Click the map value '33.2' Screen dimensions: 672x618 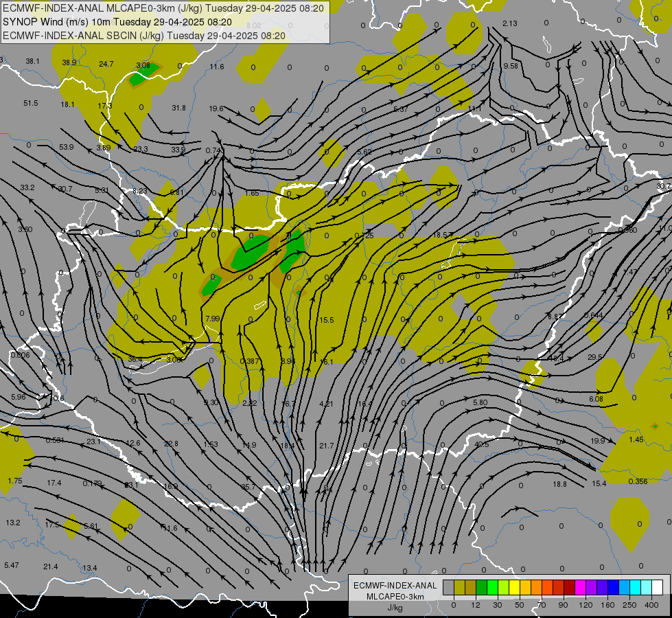(x=27, y=187)
